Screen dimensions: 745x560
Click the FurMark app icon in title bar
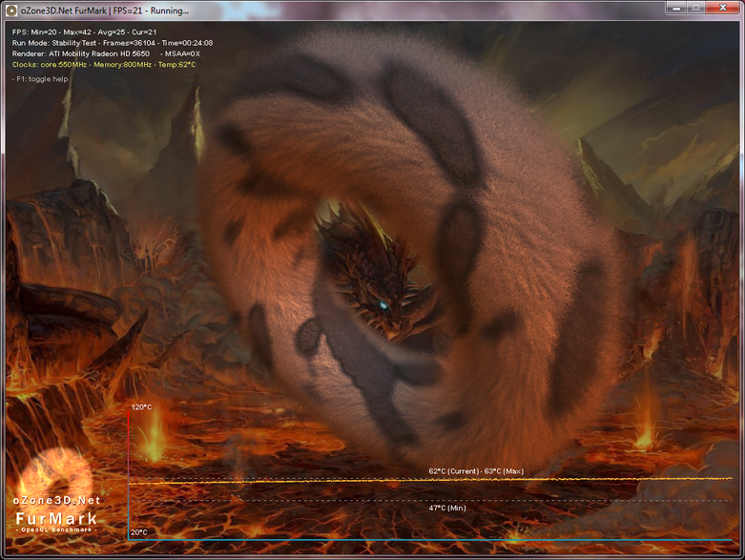10,10
